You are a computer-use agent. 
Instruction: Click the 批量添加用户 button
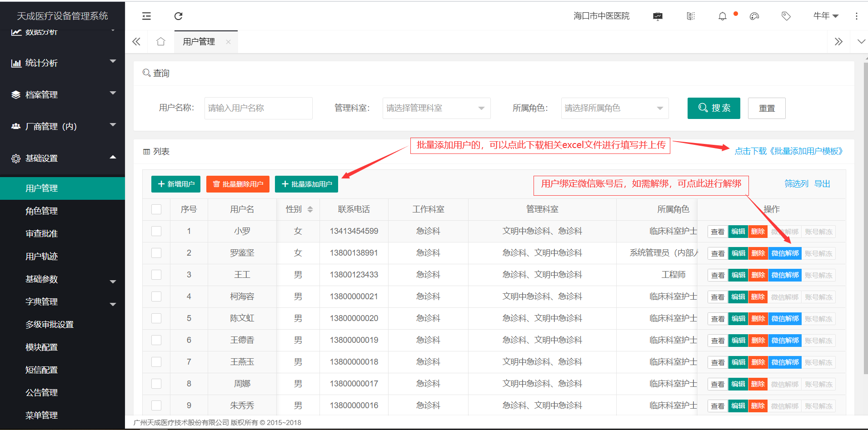click(x=306, y=184)
